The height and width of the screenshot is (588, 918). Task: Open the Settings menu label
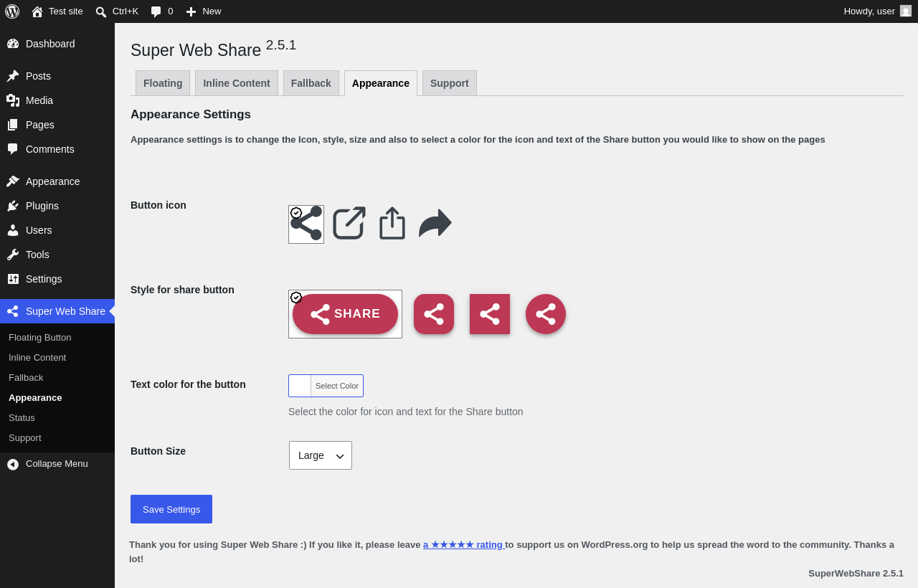pyautogui.click(x=44, y=279)
